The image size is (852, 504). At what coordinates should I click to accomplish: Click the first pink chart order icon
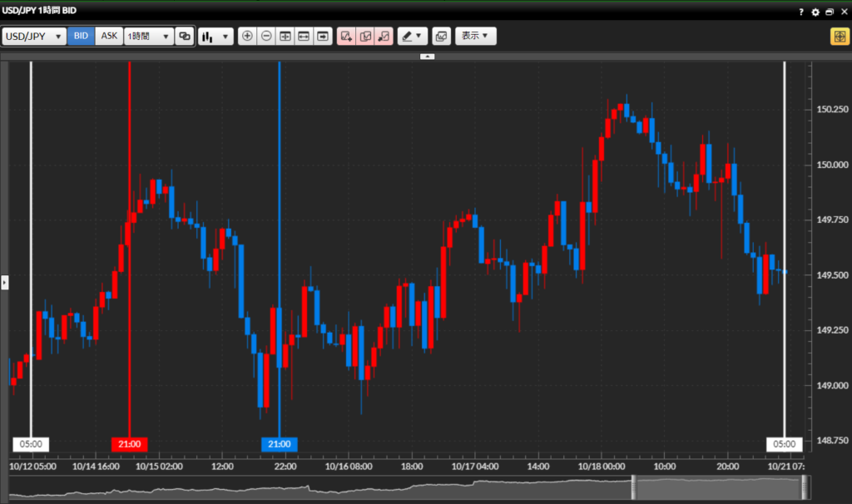click(x=345, y=37)
